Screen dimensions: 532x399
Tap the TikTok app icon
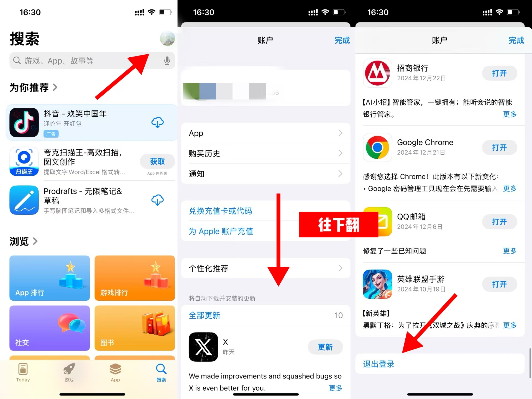24,122
